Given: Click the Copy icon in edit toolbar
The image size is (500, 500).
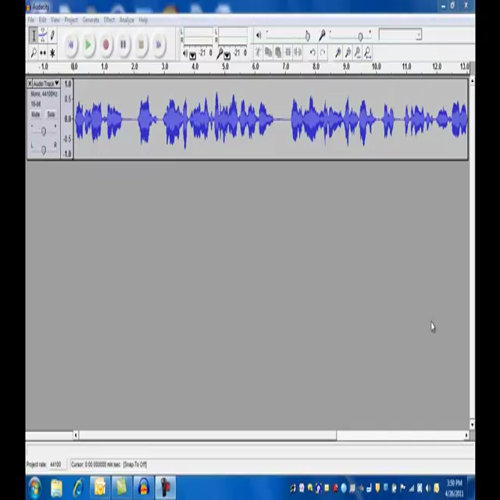Looking at the screenshot, I should [x=268, y=52].
